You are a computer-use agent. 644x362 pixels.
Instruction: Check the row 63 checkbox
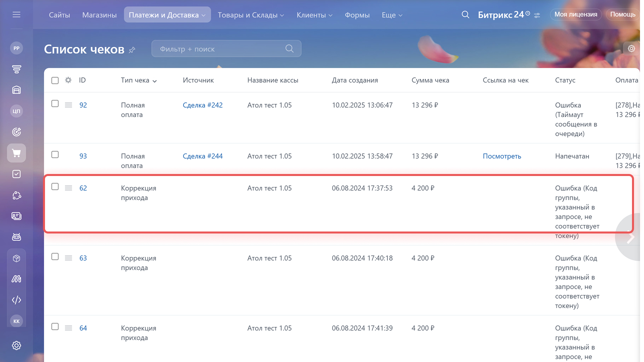[55, 257]
